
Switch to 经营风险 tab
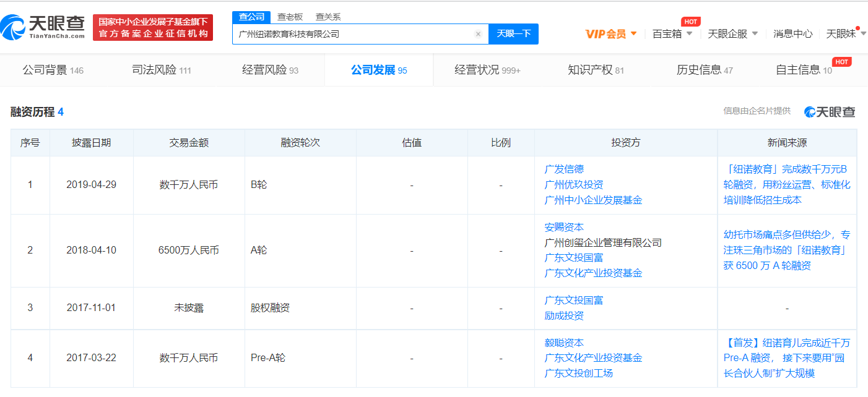tap(270, 70)
